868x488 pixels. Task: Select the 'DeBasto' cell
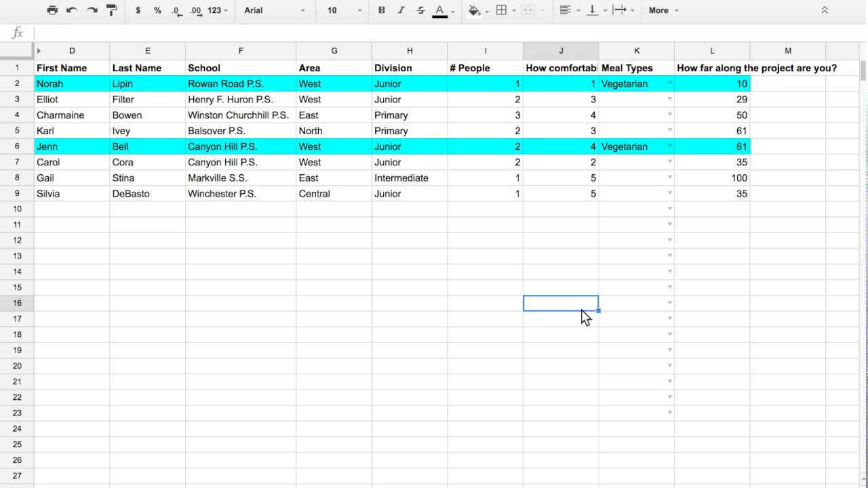tap(147, 193)
